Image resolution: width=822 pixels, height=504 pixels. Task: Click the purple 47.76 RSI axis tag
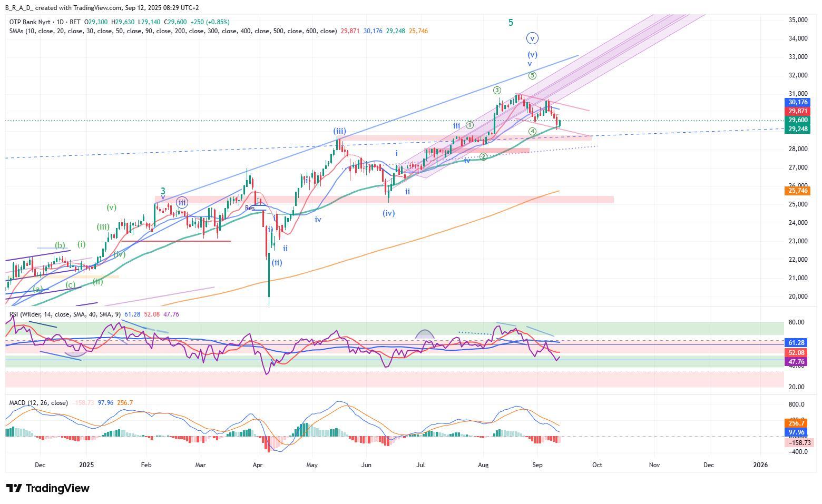pos(796,362)
